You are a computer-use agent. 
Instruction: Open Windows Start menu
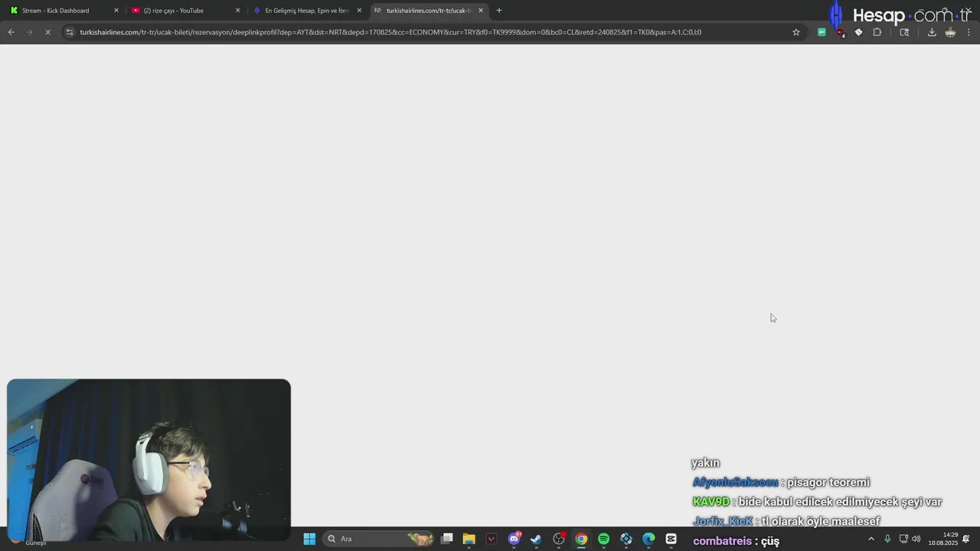tap(309, 539)
